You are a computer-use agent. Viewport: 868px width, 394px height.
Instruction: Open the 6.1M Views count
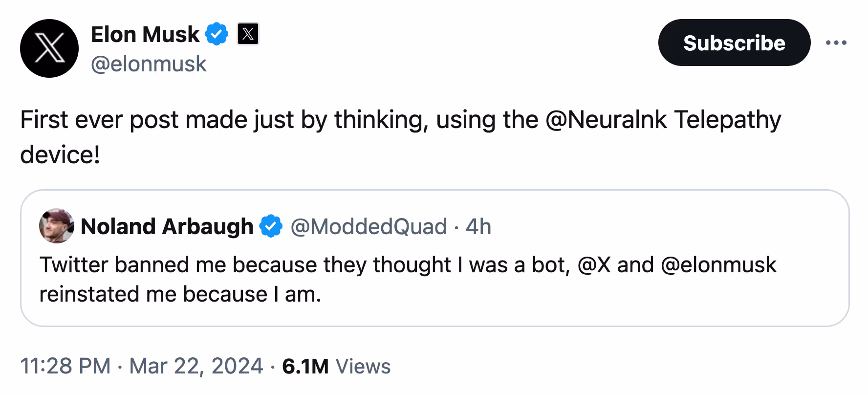pyautogui.click(x=336, y=366)
